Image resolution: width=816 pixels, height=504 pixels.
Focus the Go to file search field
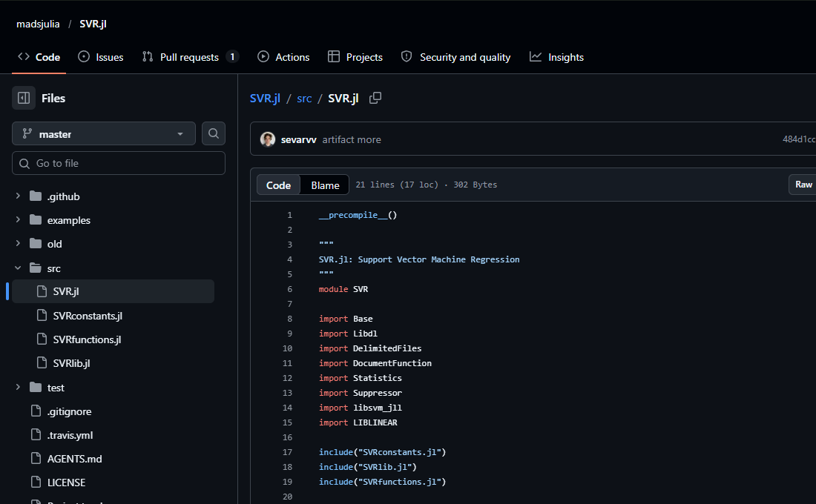pyautogui.click(x=119, y=163)
